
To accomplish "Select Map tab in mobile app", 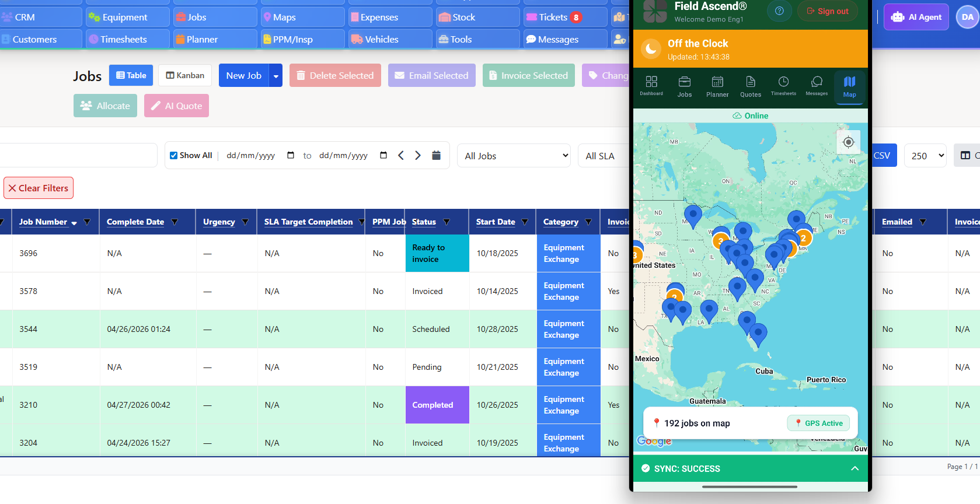I will (850, 87).
